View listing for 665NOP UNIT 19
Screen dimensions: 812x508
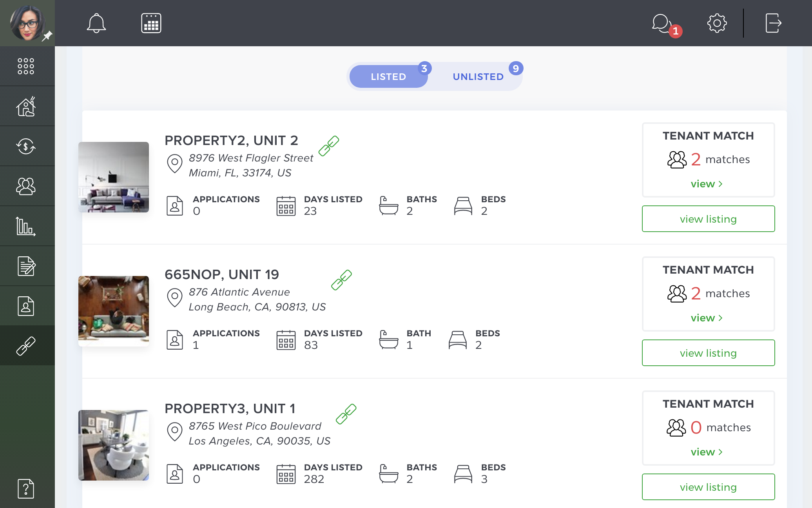point(708,352)
